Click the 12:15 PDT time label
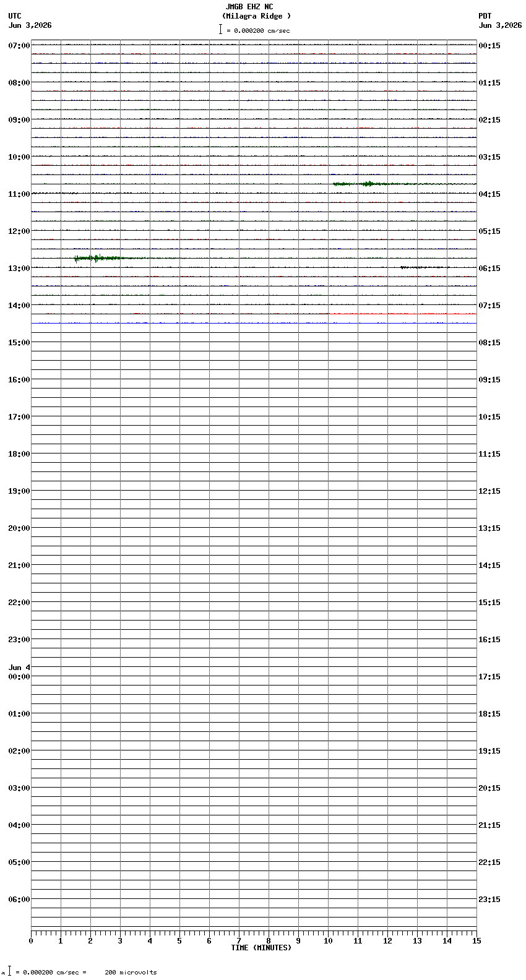The image size is (526, 980). coord(489,491)
